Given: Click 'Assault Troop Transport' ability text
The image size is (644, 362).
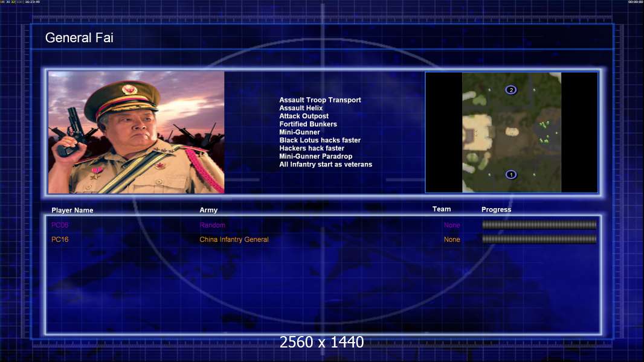Looking at the screenshot, I should pos(320,100).
